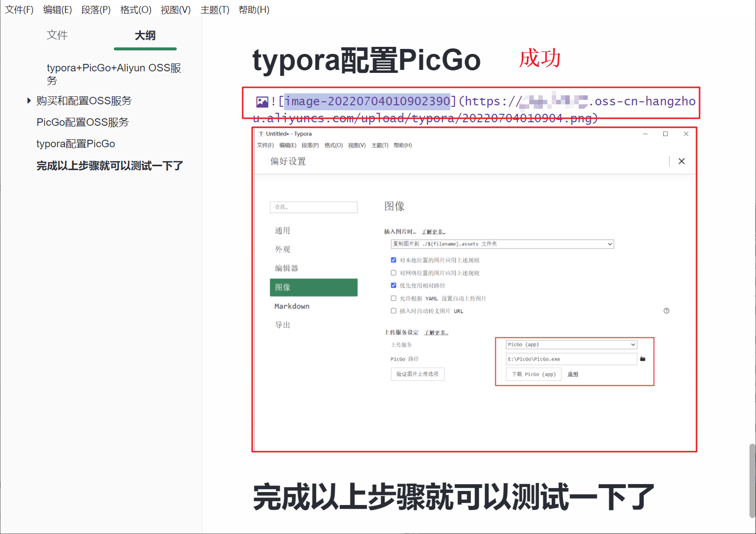Check 插入时自动转义图片 URL
756x534 pixels.
pos(393,310)
